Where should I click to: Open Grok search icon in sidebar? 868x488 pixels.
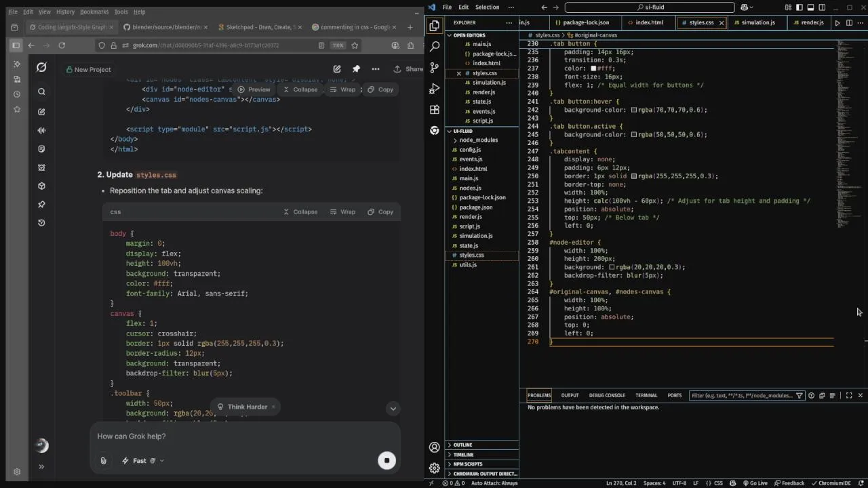[41, 91]
